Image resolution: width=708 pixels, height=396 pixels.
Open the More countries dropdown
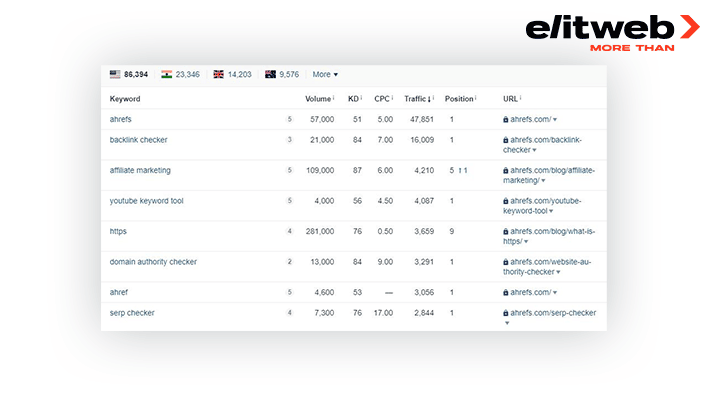pos(325,75)
